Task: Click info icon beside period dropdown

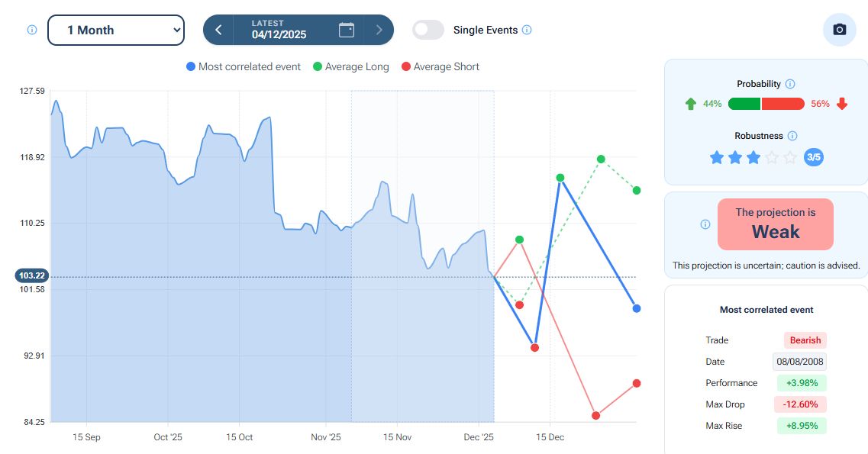Action: pyautogui.click(x=32, y=30)
